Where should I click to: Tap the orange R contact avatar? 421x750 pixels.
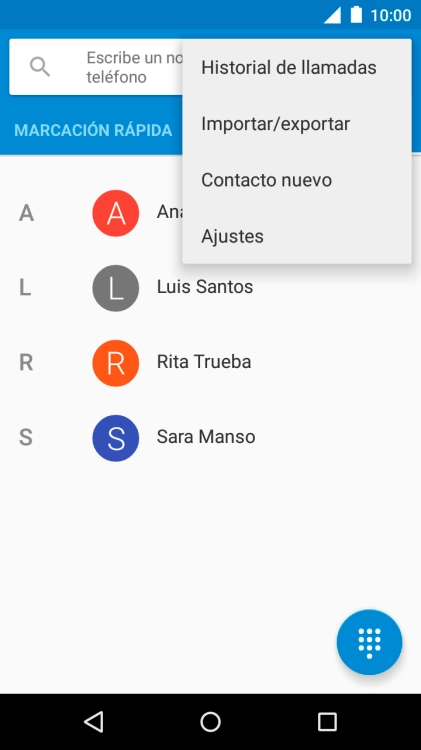click(116, 363)
